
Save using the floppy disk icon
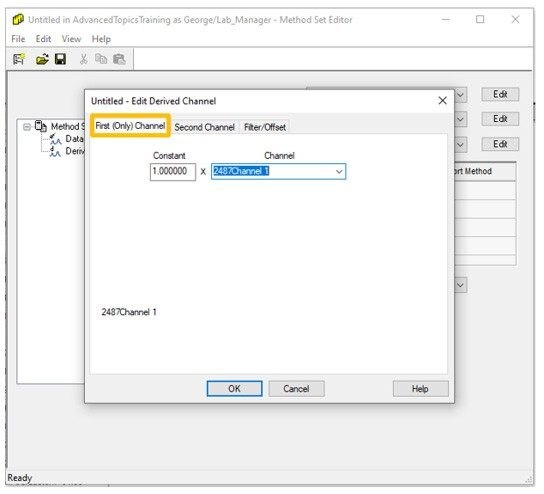(x=60, y=59)
